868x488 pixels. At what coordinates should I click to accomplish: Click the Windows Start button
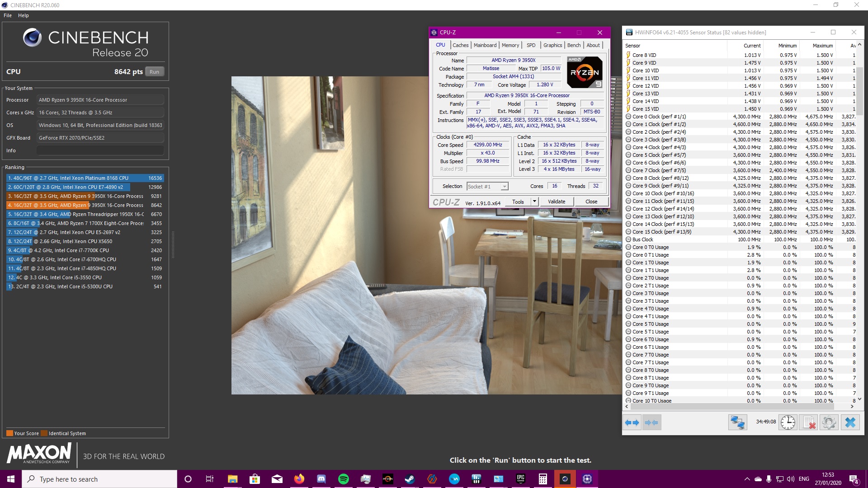[11, 479]
